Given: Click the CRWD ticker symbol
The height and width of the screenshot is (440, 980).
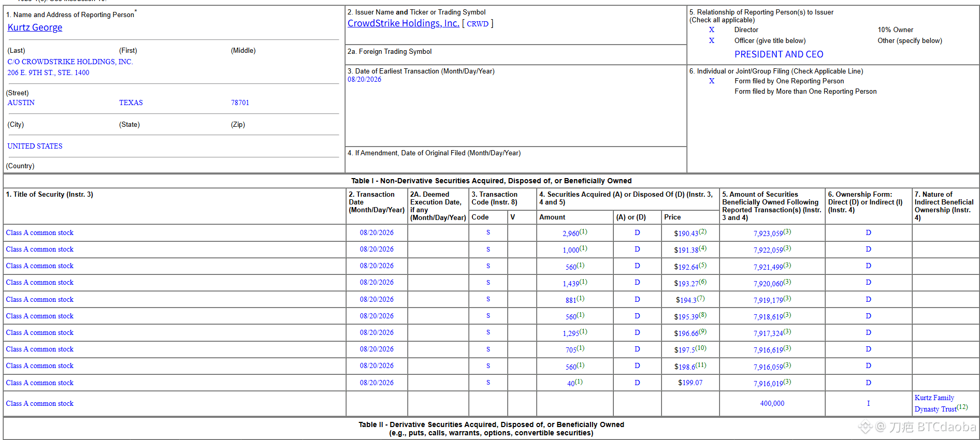Looking at the screenshot, I should tap(478, 24).
